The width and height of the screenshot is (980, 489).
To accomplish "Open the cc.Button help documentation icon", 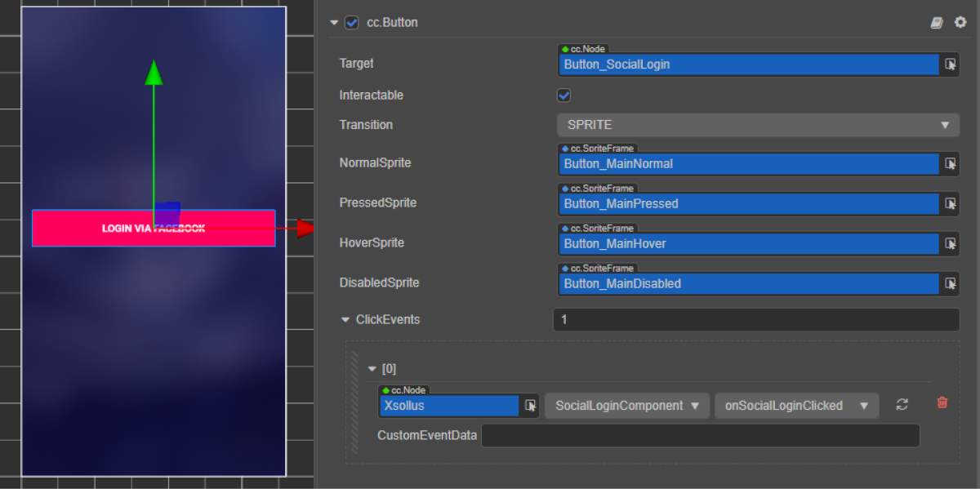I will [x=937, y=23].
